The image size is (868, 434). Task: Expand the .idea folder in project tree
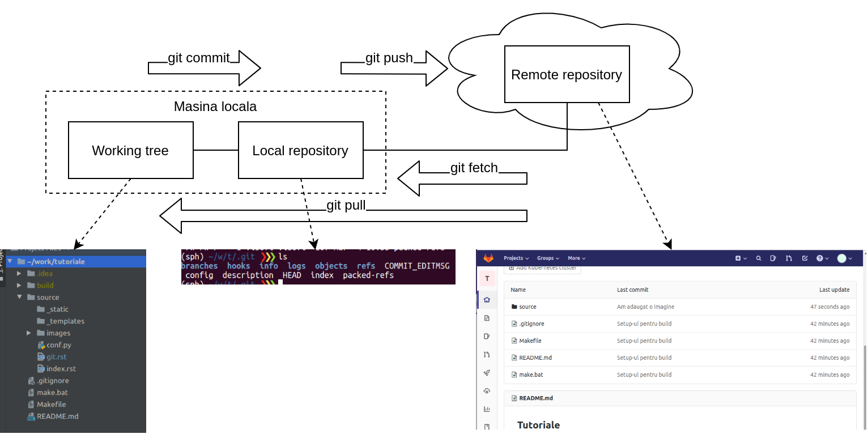tap(19, 274)
